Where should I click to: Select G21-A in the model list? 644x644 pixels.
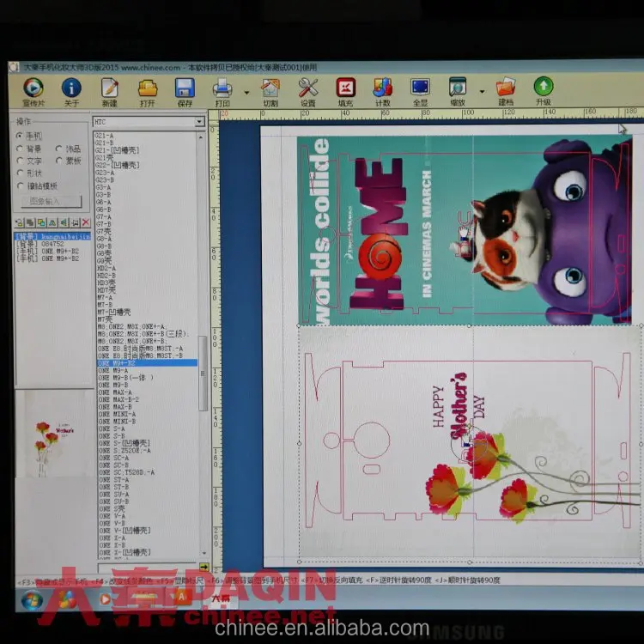[104, 136]
